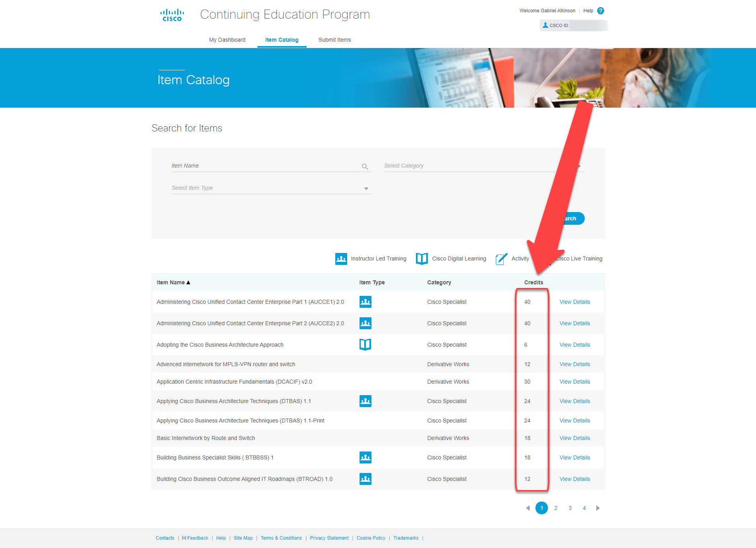Sort by Credits column header
Screen dimensions: 756x548
(534, 282)
